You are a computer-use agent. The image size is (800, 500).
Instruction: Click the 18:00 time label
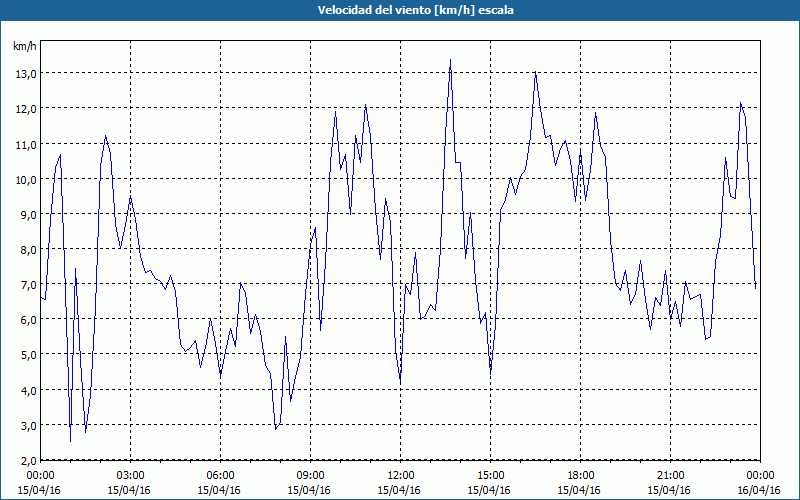(x=580, y=476)
